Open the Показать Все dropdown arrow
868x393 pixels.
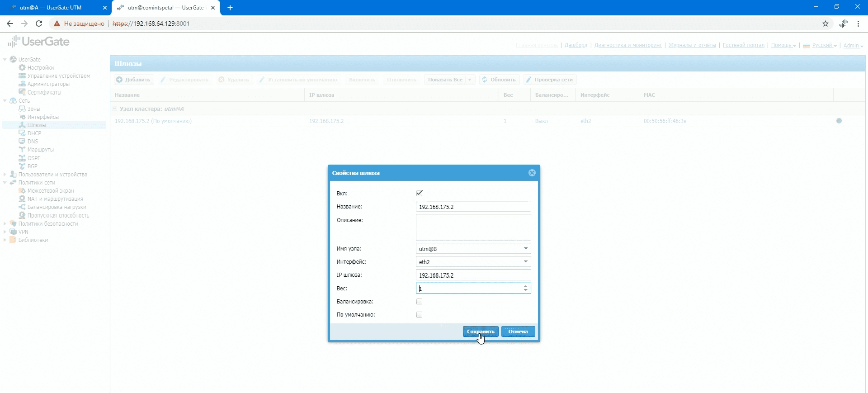pyautogui.click(x=470, y=80)
